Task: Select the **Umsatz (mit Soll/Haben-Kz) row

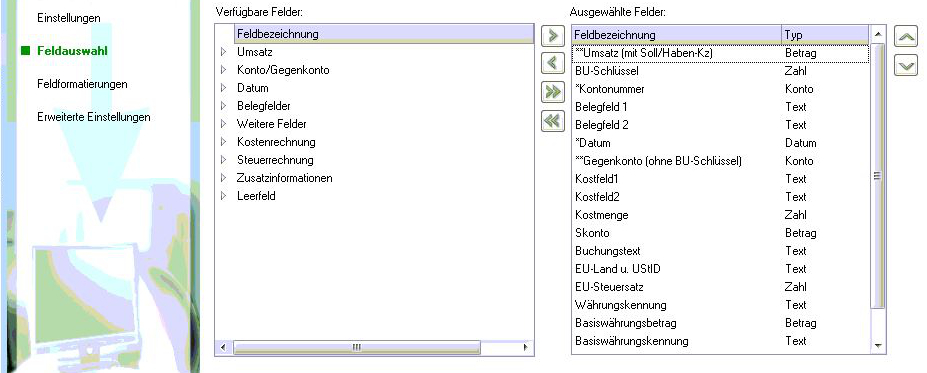Action: 721,53
